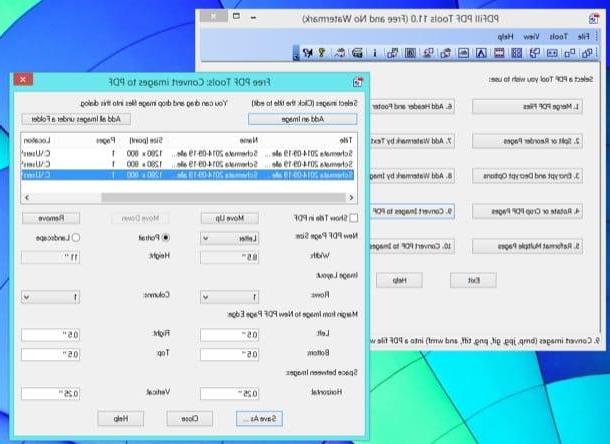This screenshot has height=444, width=610.
Task: Toggle the 'Show Title in PDF' checkbox
Action: (x=354, y=218)
